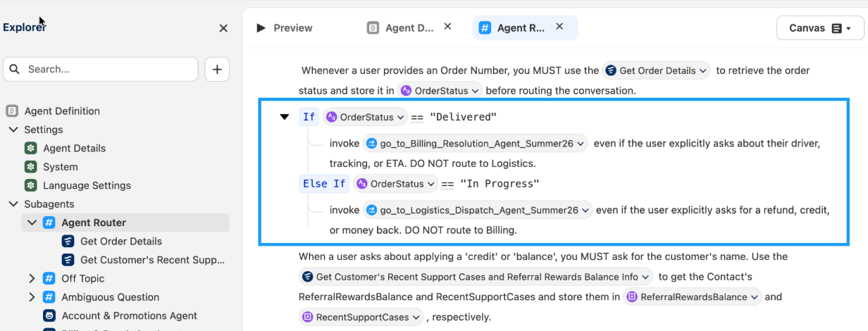Collapse the Settings section

pos(13,130)
